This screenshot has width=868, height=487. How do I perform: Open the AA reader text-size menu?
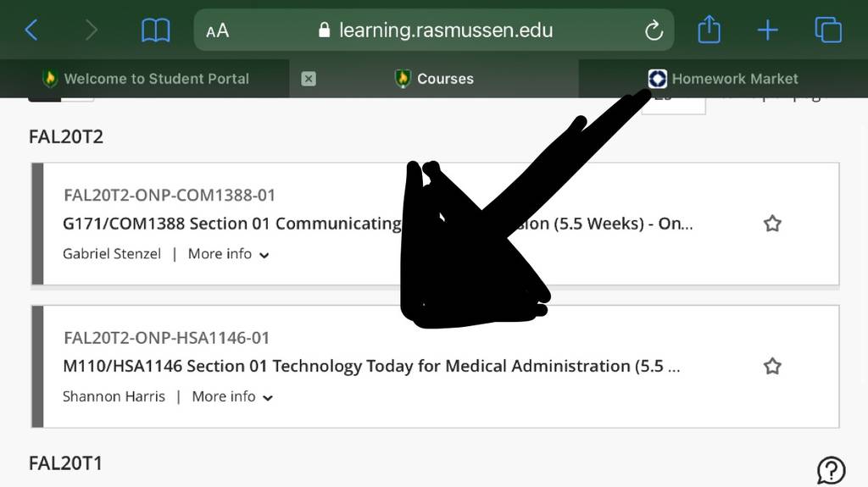tap(217, 30)
